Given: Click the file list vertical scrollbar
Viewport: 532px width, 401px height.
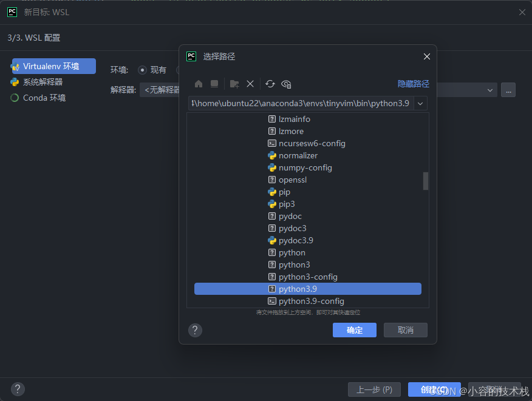Looking at the screenshot, I should tap(426, 181).
